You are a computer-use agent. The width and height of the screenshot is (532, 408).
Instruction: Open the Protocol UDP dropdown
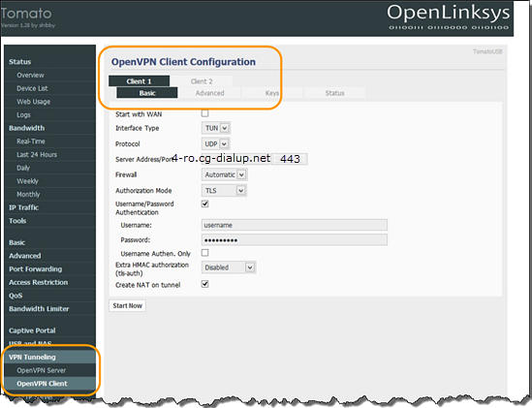215,143
